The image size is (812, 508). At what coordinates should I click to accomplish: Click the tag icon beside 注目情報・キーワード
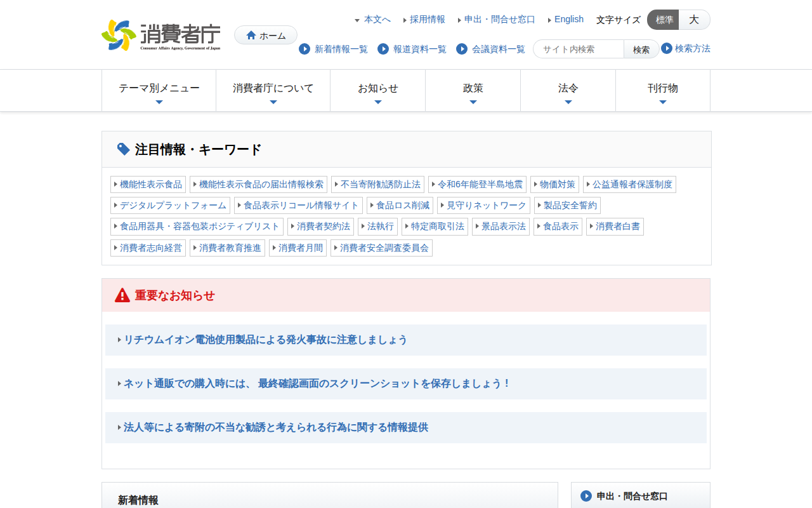click(124, 149)
